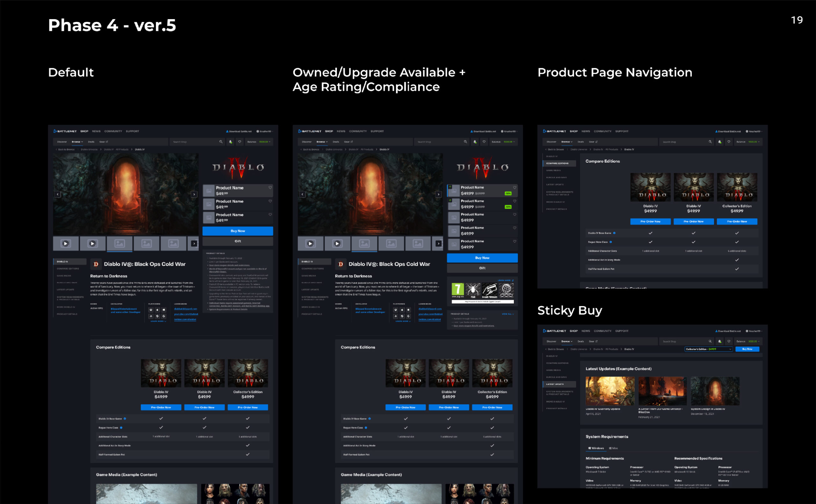Image resolution: width=816 pixels, height=504 pixels.
Task: Select Deals tab in Product Page Navigation mockup
Action: [580, 142]
